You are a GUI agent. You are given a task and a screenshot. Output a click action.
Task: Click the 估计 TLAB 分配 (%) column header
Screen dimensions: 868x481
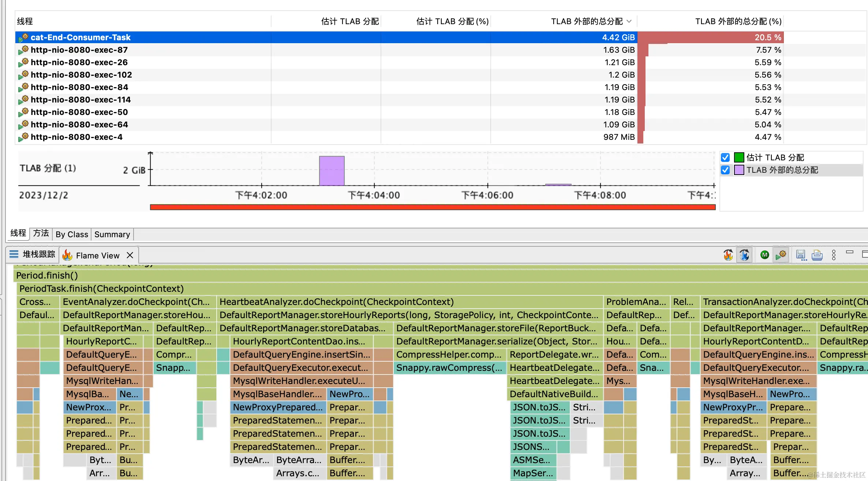click(x=436, y=21)
